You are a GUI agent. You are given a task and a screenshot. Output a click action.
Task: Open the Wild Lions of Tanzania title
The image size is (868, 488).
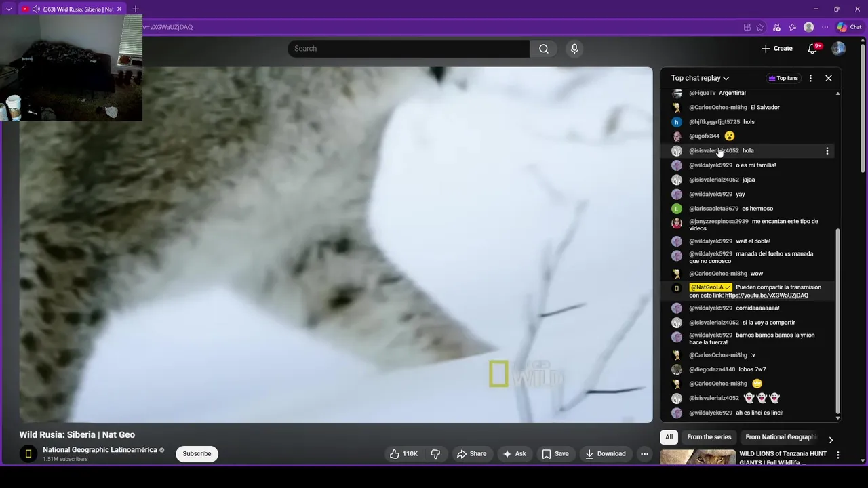pos(783,457)
